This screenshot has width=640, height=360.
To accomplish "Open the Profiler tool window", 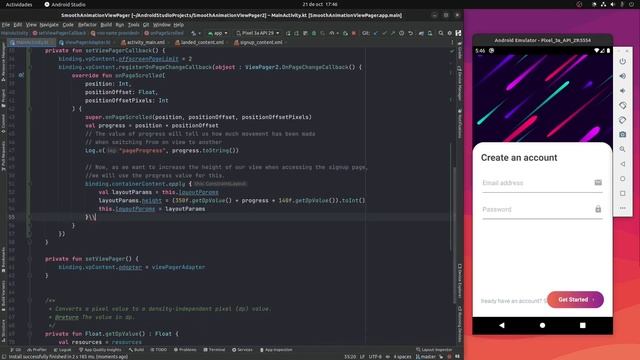I will click(36, 350).
